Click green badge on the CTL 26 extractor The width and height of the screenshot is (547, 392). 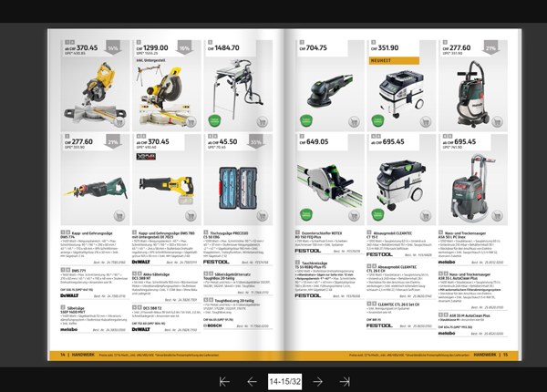coord(377,214)
